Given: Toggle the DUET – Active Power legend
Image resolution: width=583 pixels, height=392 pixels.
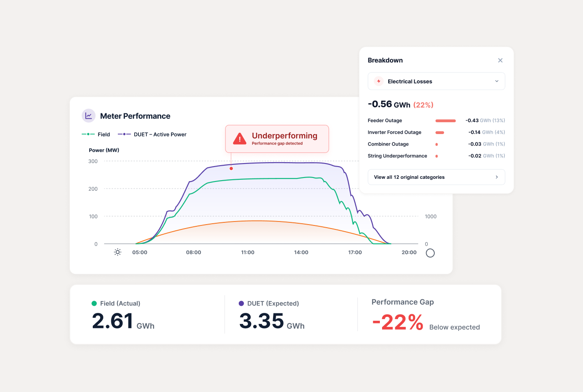Looking at the screenshot, I should [x=152, y=134].
